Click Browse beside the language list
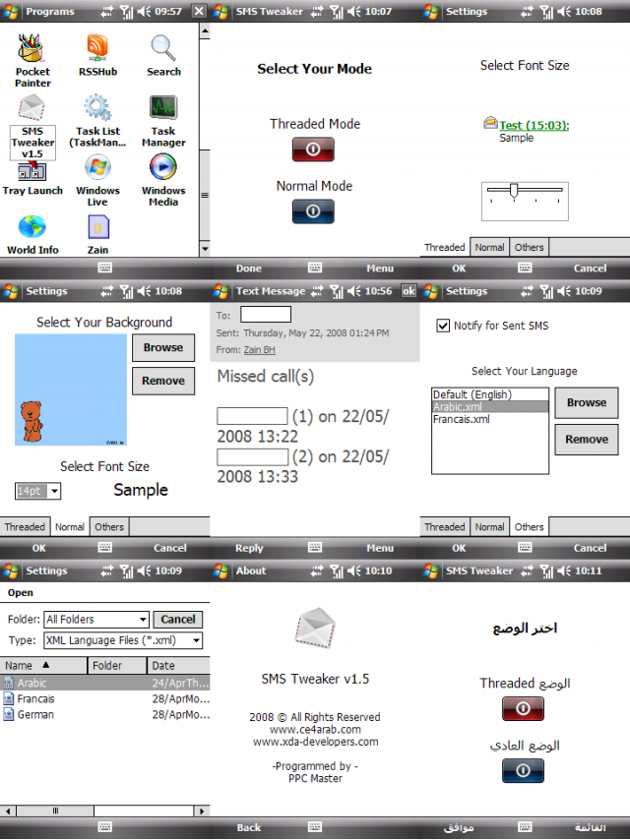The image size is (630, 840). (x=587, y=403)
